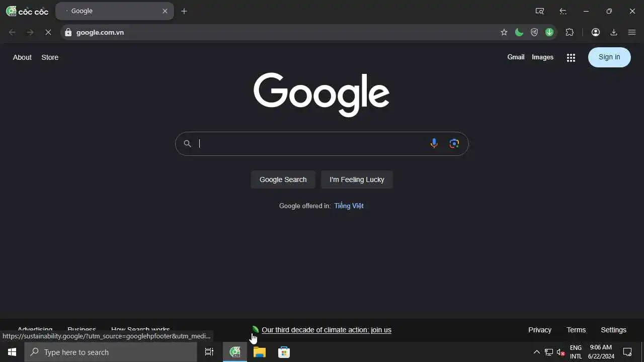Click the tab search icon in title bar
The image size is (644, 362).
click(540, 11)
